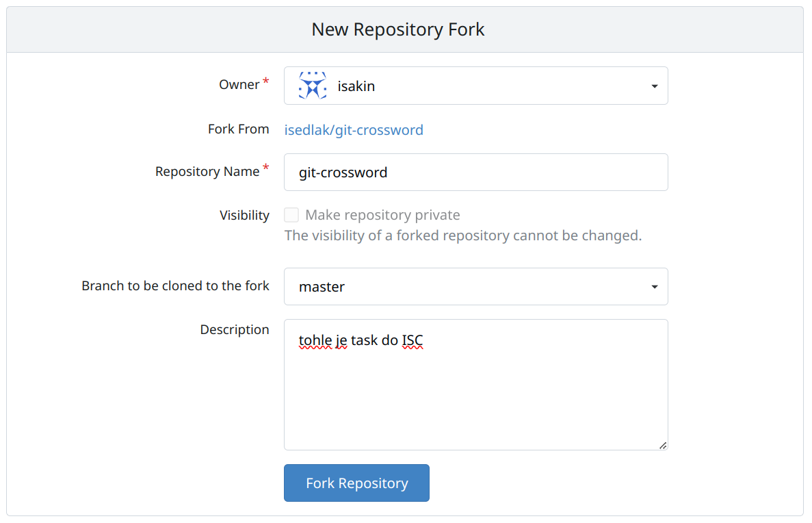Click the Owner field label
Image resolution: width=812 pixels, height=523 pixels.
pyautogui.click(x=239, y=84)
